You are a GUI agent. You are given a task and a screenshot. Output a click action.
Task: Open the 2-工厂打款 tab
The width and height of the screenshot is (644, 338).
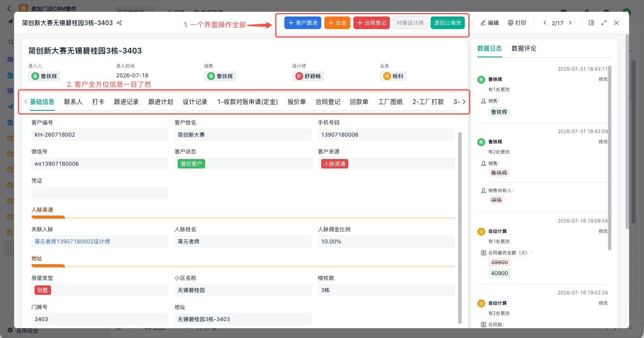click(428, 102)
